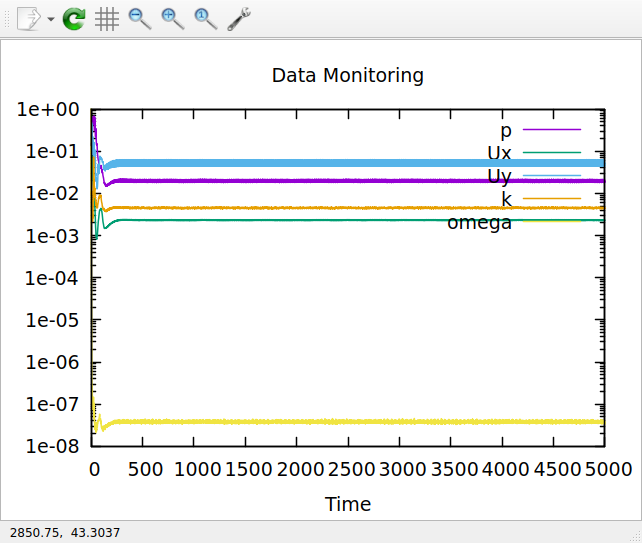The width and height of the screenshot is (642, 543).
Task: Open settings with the wrench icon
Action: coord(239,19)
